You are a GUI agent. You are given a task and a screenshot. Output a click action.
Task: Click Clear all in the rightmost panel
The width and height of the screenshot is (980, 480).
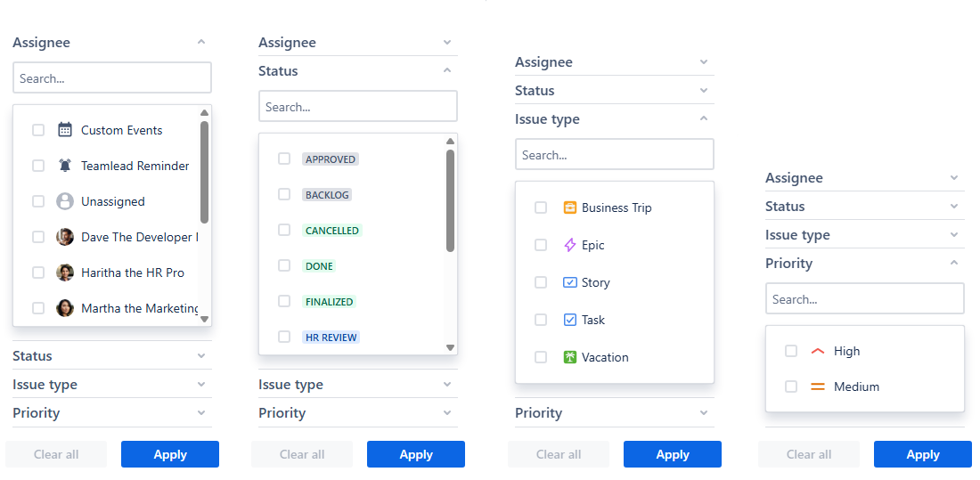[x=809, y=454]
